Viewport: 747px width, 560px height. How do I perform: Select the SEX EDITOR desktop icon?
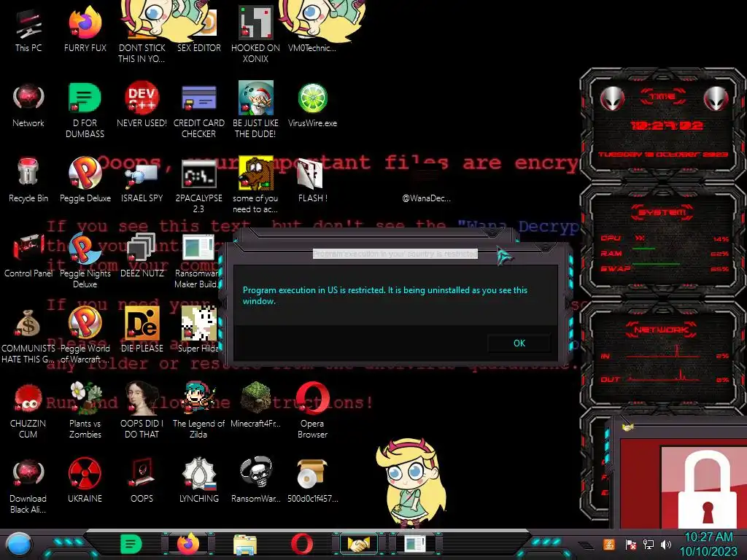[x=198, y=30]
